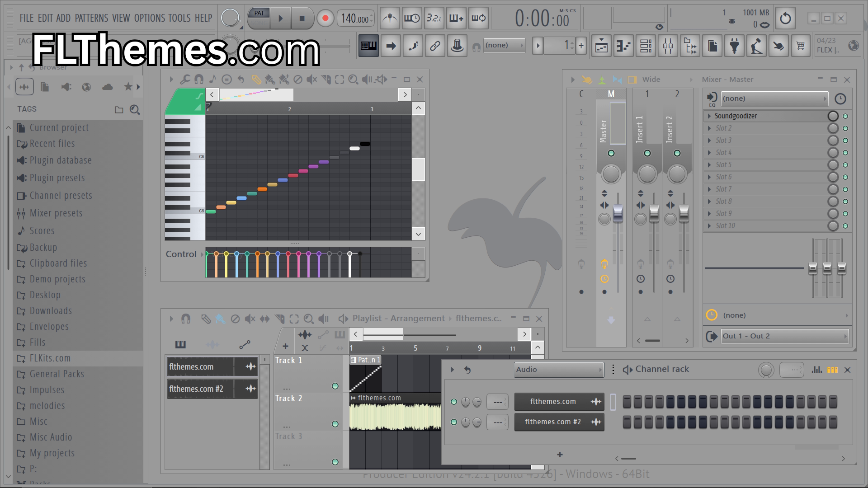Open the ADD menu

63,18
